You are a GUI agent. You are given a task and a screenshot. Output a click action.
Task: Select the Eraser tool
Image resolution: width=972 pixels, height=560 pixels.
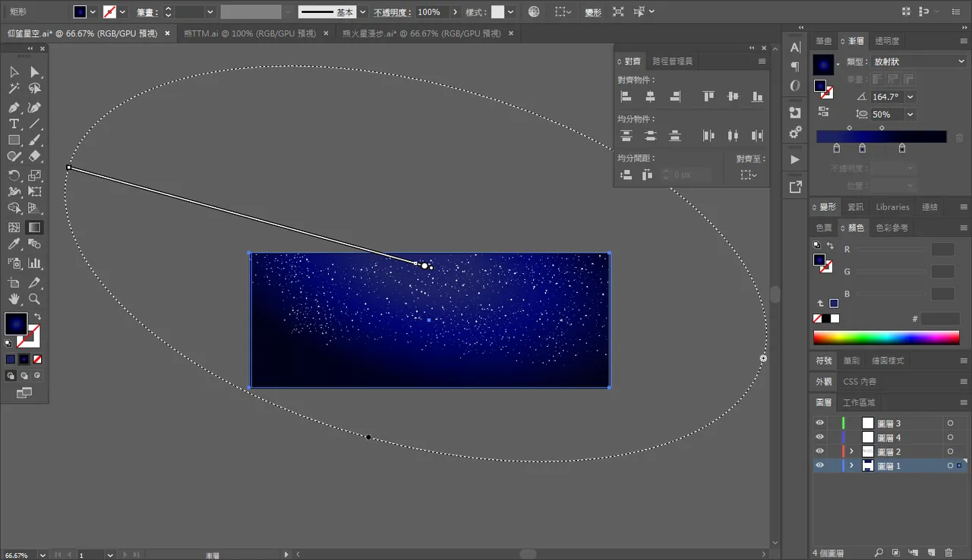[x=35, y=156]
